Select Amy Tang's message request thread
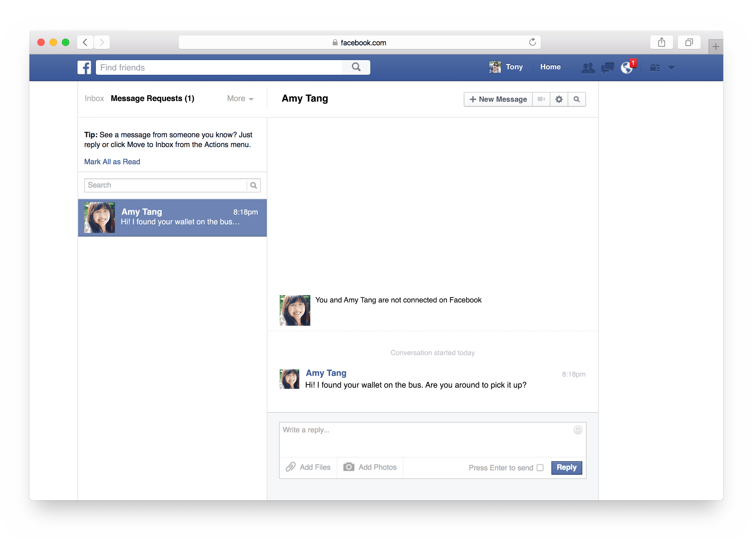Screen dimensions: 756x539 pyautogui.click(x=172, y=217)
